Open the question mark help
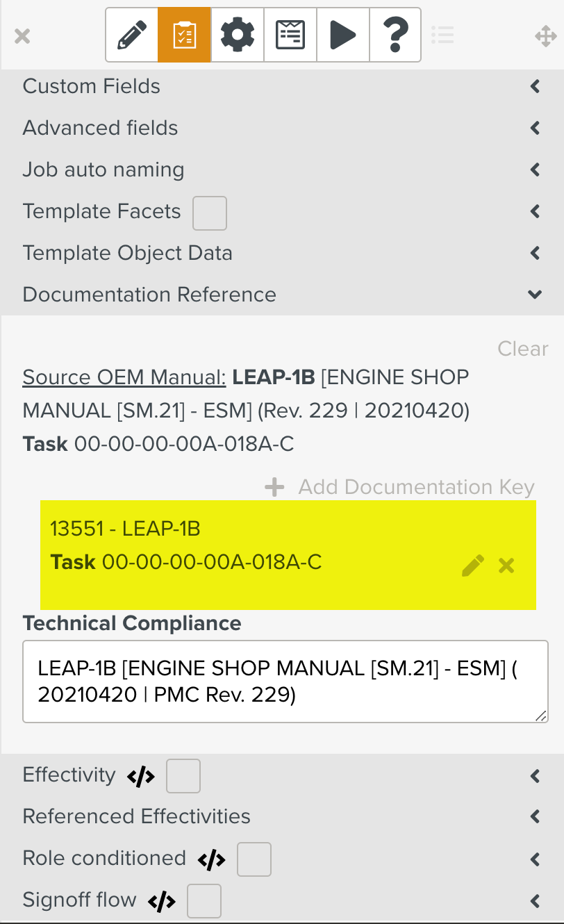Viewport: 564px width, 924px height. pos(395,35)
